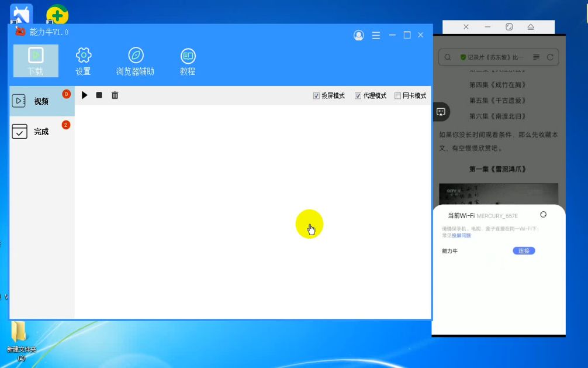This screenshot has width=588, height=368.
Task: Disable 投屏模式 screen mirroring mode
Action: click(315, 95)
